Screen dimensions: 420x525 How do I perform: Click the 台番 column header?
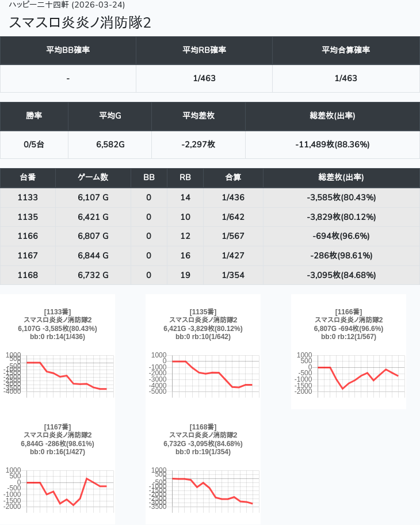coord(28,177)
